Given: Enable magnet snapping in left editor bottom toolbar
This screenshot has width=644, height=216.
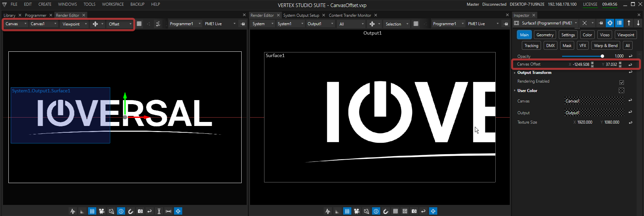Looking at the screenshot, I should point(131,211).
